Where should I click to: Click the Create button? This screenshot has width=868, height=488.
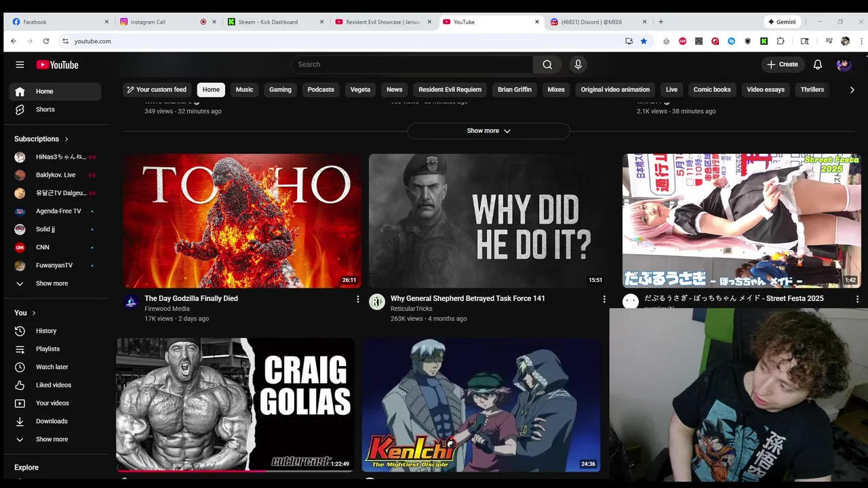783,64
